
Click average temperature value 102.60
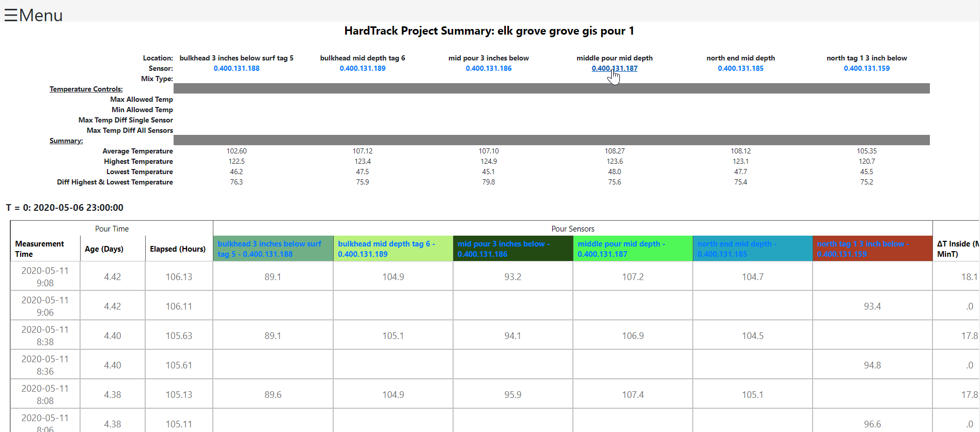coord(237,151)
